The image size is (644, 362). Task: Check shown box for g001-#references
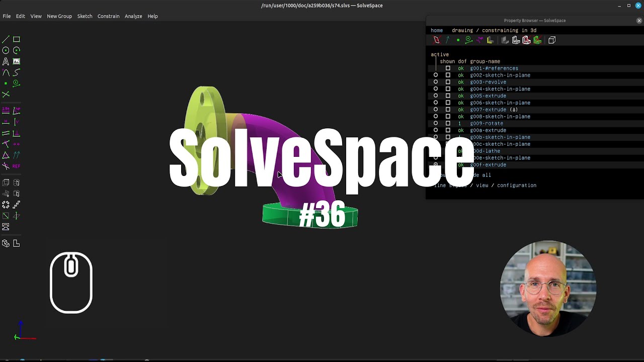(x=448, y=68)
